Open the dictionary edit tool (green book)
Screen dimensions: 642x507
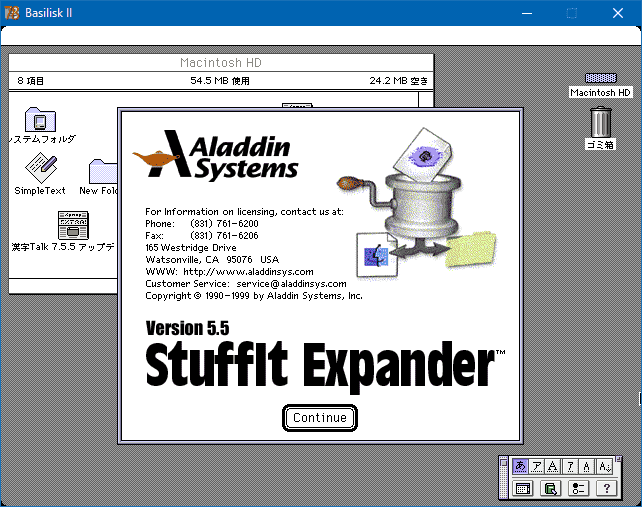point(551,488)
